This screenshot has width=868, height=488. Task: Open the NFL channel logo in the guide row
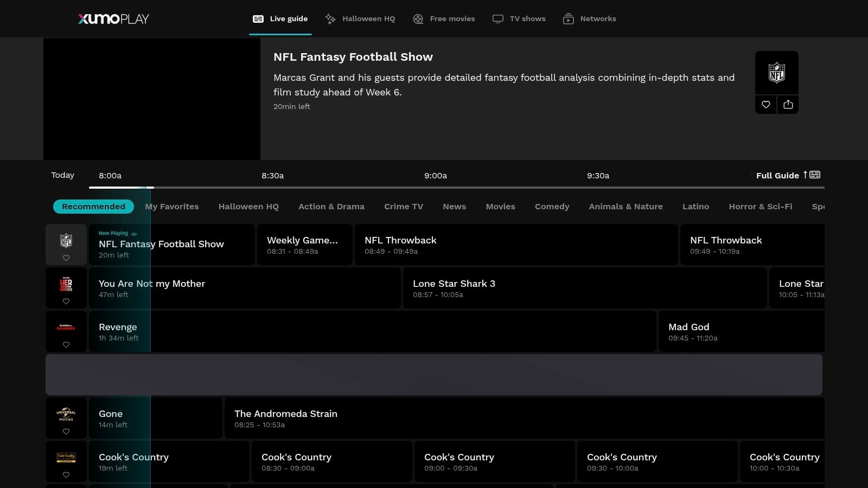(66, 240)
